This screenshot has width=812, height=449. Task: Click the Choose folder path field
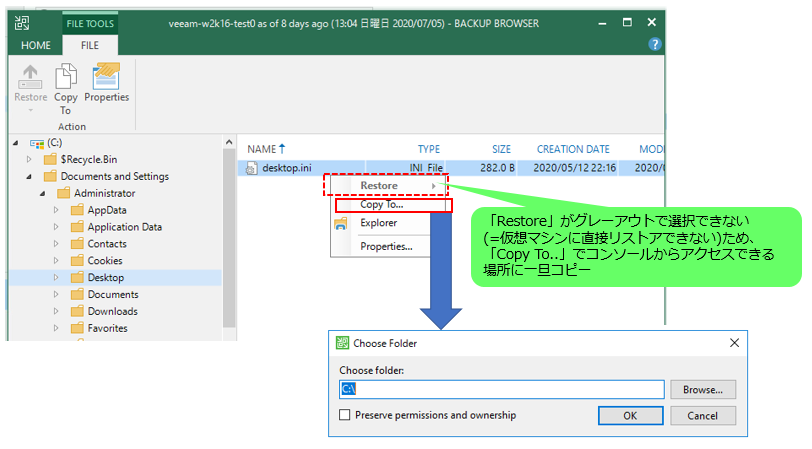click(501, 389)
